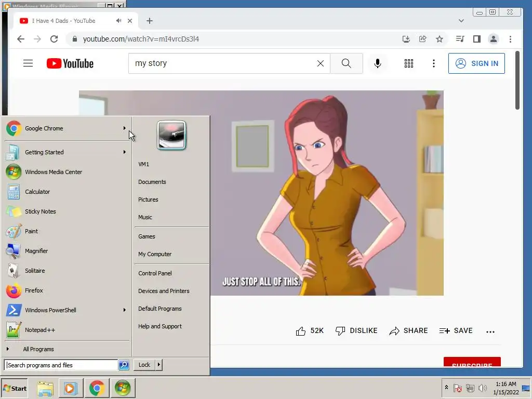Switch to Windows Media Player in taskbar

[x=71, y=388]
